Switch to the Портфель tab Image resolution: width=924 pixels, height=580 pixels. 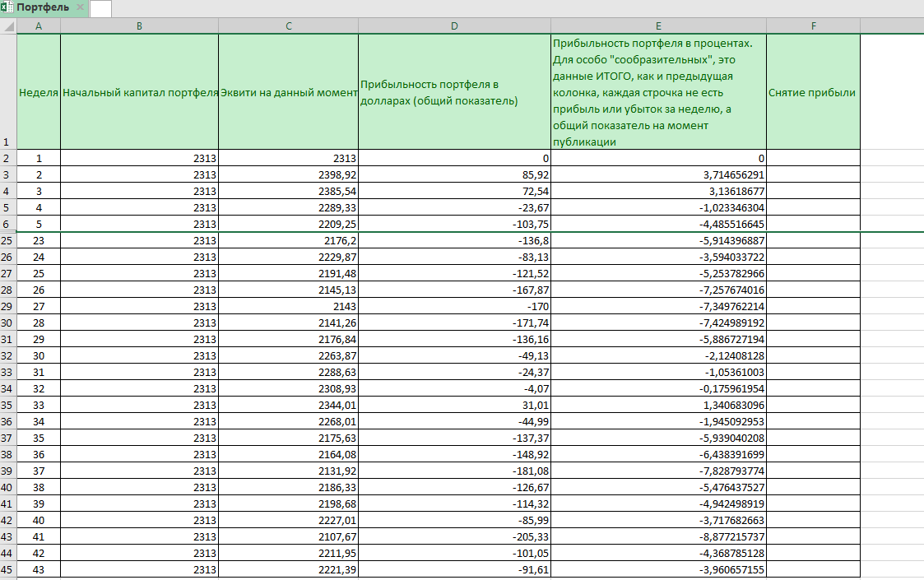click(x=44, y=7)
